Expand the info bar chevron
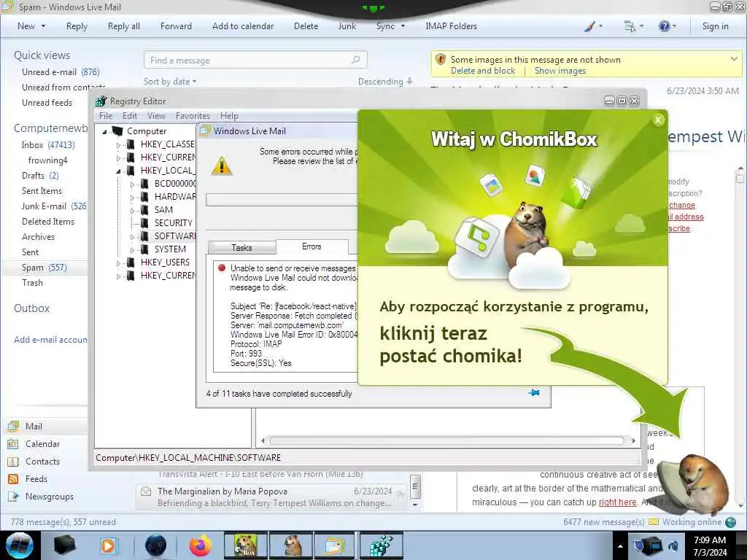747x560 pixels. tap(734, 59)
